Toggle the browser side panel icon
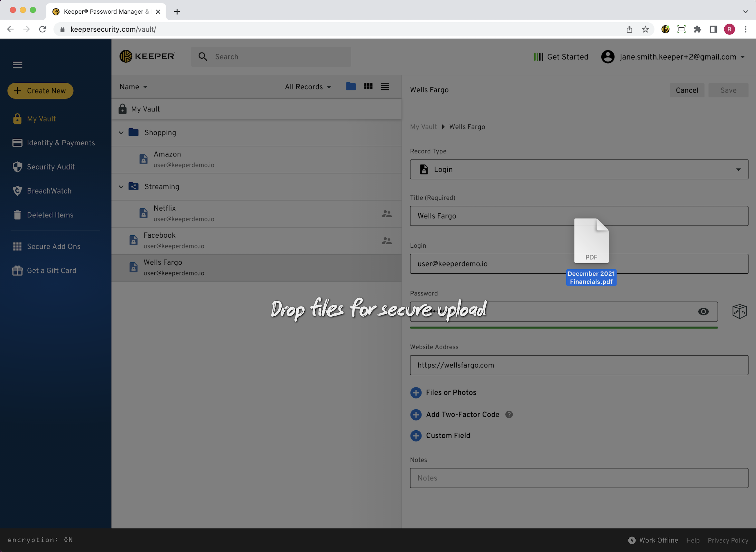This screenshot has width=756, height=552. coord(713,29)
